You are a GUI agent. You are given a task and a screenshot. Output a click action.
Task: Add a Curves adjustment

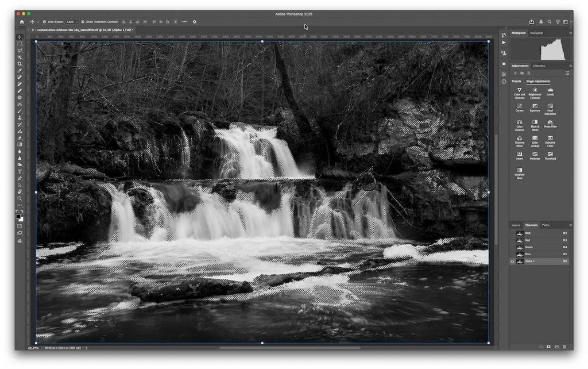(x=519, y=107)
